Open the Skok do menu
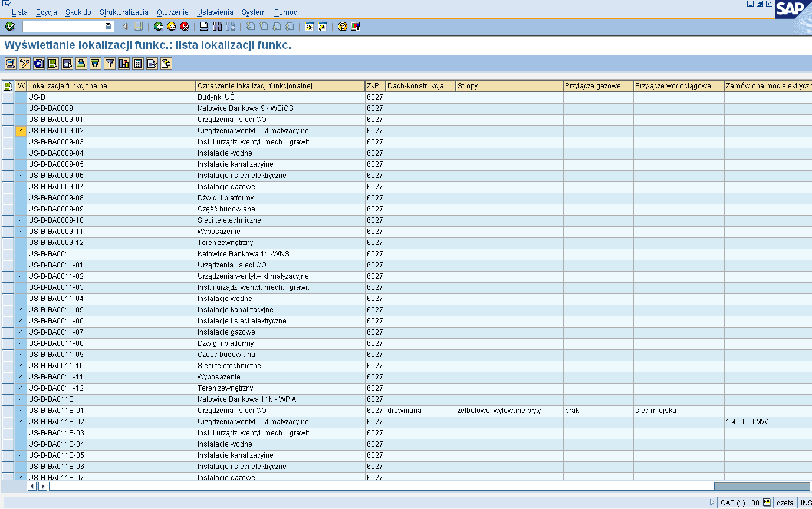This screenshot has height=509, width=812. click(78, 12)
